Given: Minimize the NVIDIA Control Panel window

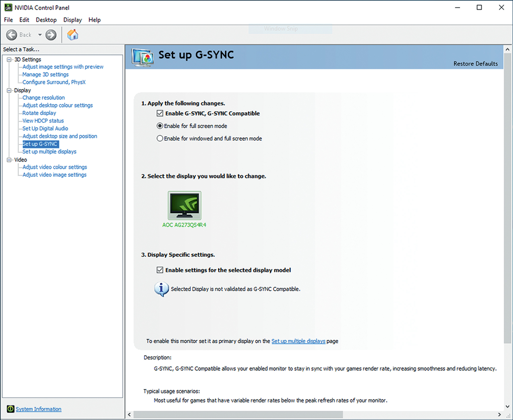Looking at the screenshot, I should (458, 8).
